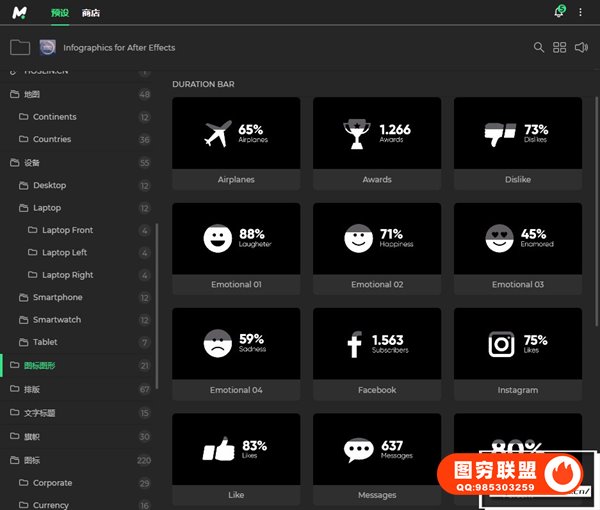Click the M logo at top left
600x510 pixels.
20,13
